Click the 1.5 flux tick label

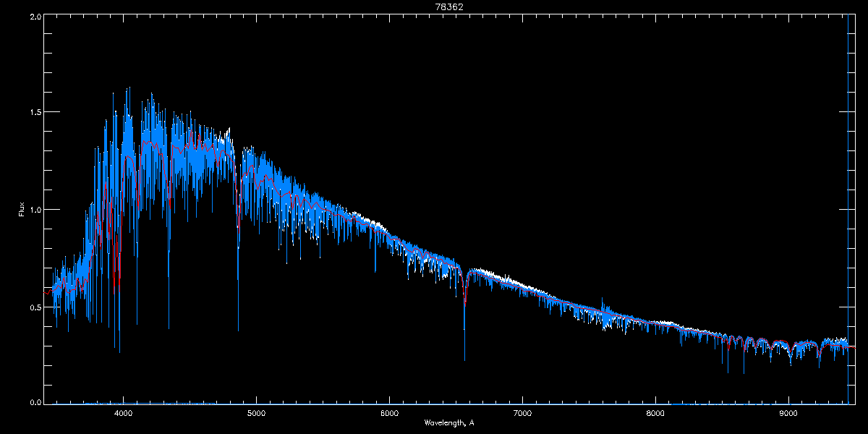click(x=35, y=113)
